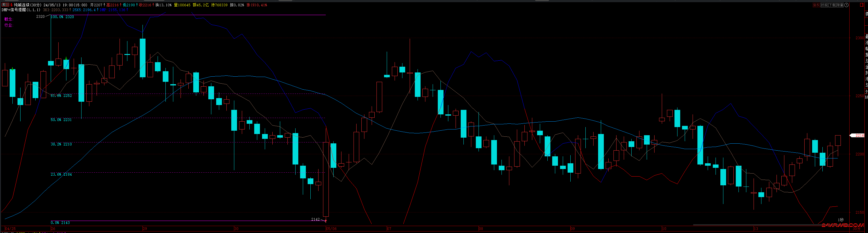Click the 纯碱连续(30分) contract title
Viewport: 868px width, 233px height.
click(x=28, y=5)
